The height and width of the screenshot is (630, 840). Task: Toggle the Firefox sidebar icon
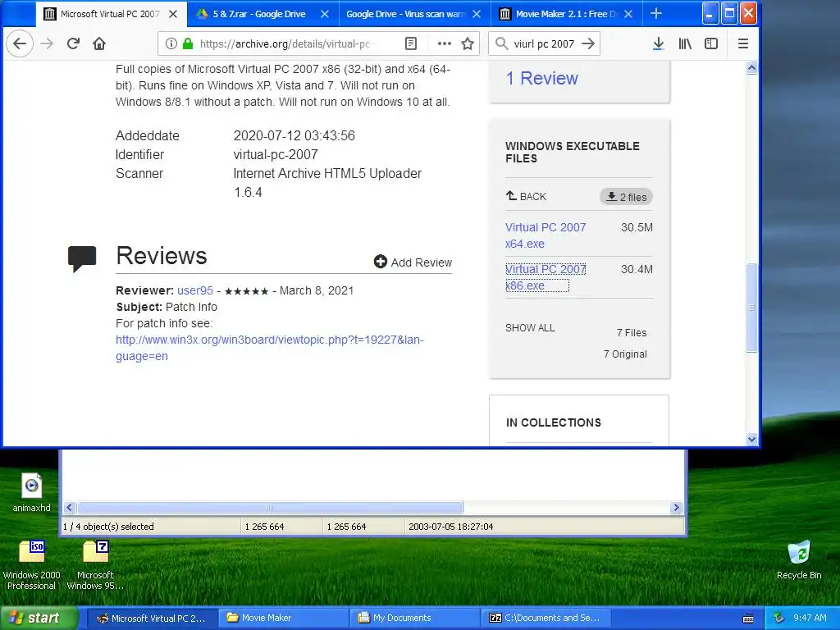(711, 43)
